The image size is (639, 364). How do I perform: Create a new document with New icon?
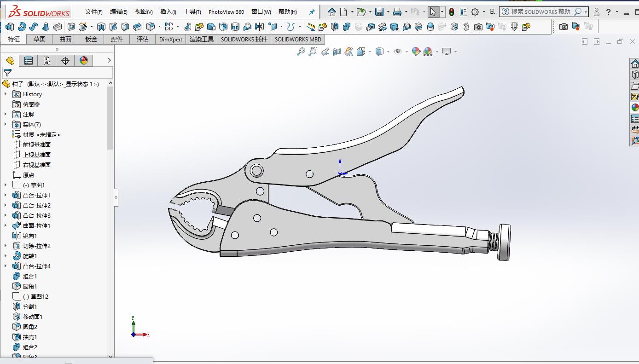click(344, 12)
